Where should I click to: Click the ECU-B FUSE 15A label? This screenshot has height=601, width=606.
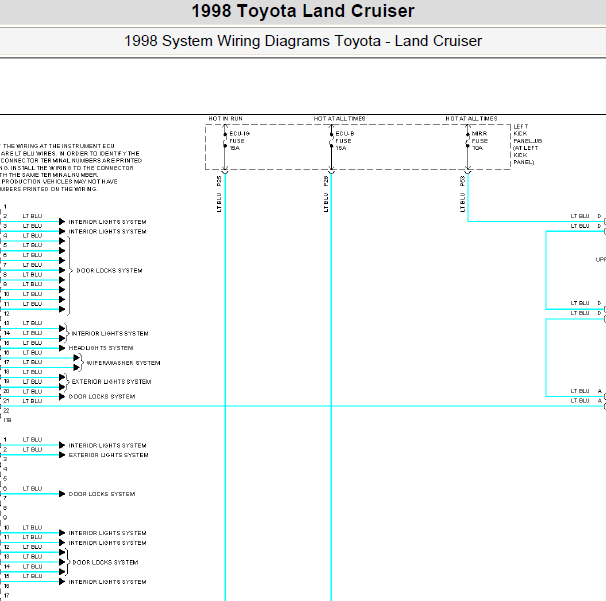(345, 141)
